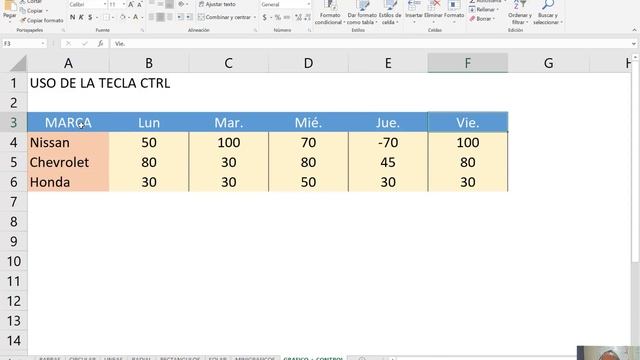Click the 45 cell in Chevrolet row
This screenshot has height=360, width=640.
click(x=388, y=162)
